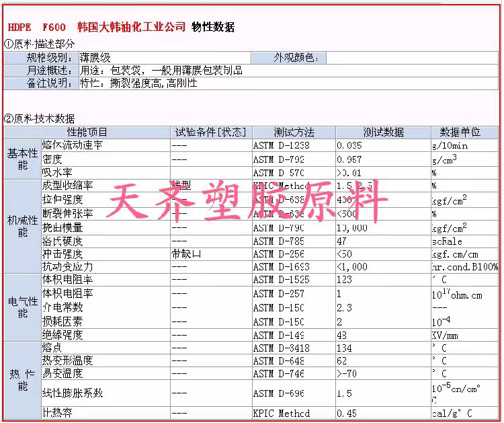Viewport: 504px width, 423px height.
Task: Select the 密度 row label
Action: (52, 159)
